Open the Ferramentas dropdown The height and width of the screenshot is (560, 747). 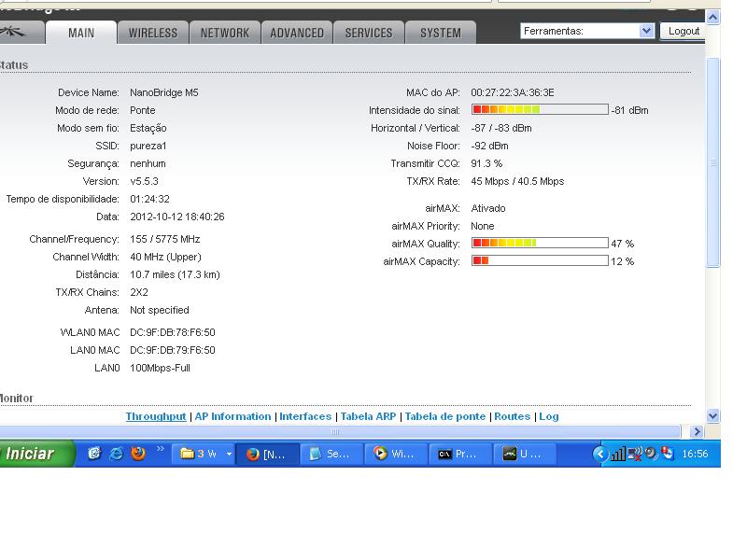click(587, 31)
